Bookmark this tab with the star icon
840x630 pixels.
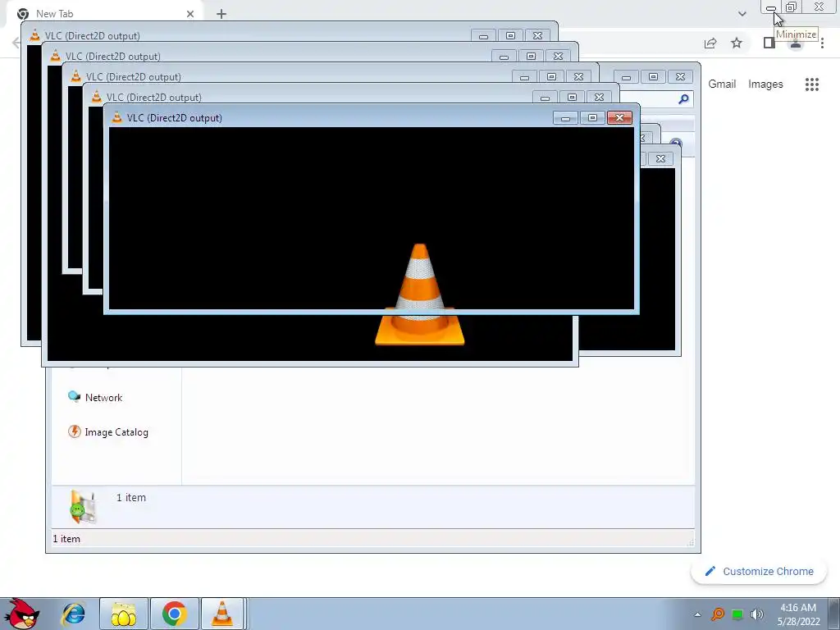[x=737, y=43]
